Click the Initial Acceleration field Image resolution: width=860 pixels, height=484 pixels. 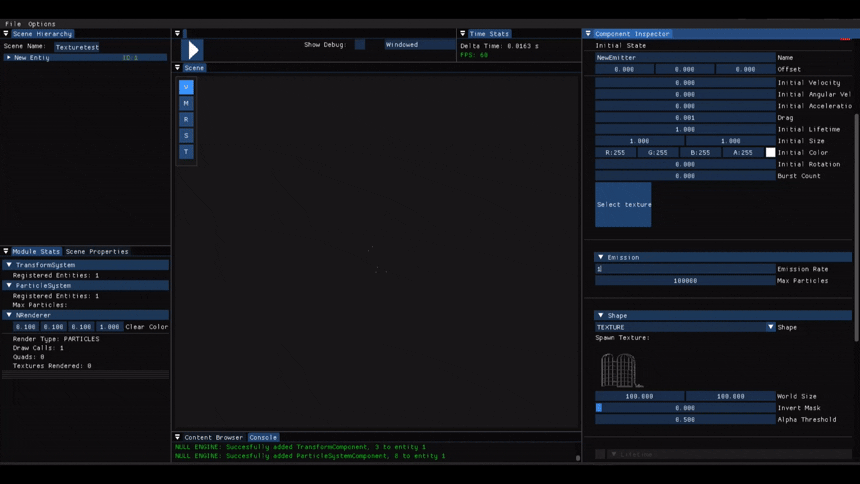(686, 106)
